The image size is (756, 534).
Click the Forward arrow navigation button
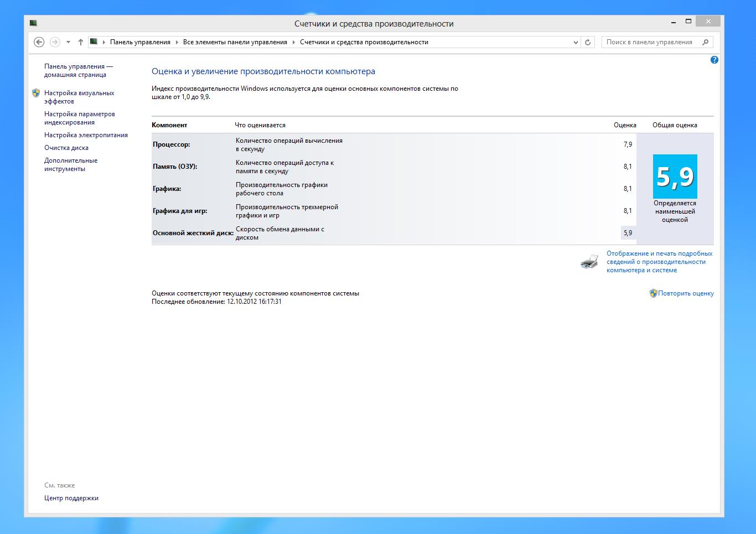pyautogui.click(x=55, y=42)
